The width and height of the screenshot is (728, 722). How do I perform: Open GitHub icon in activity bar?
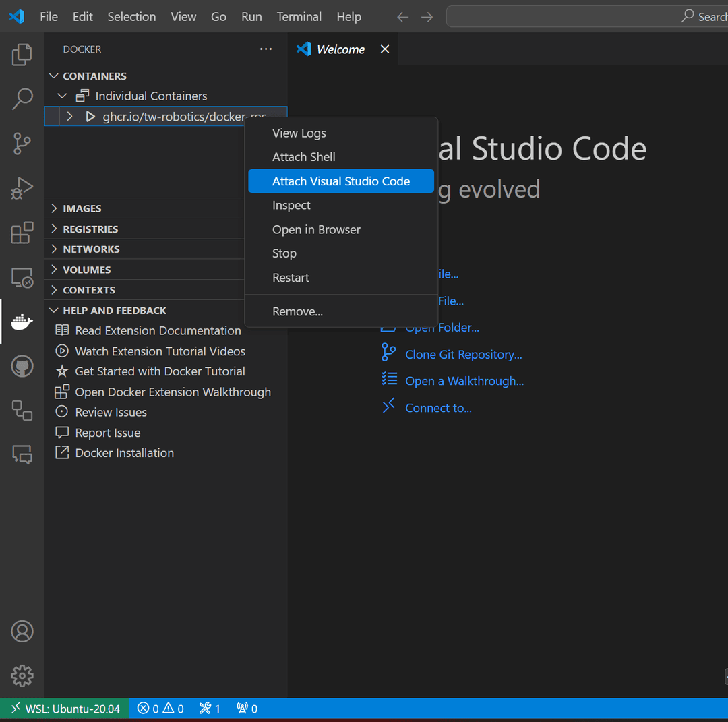coord(22,367)
